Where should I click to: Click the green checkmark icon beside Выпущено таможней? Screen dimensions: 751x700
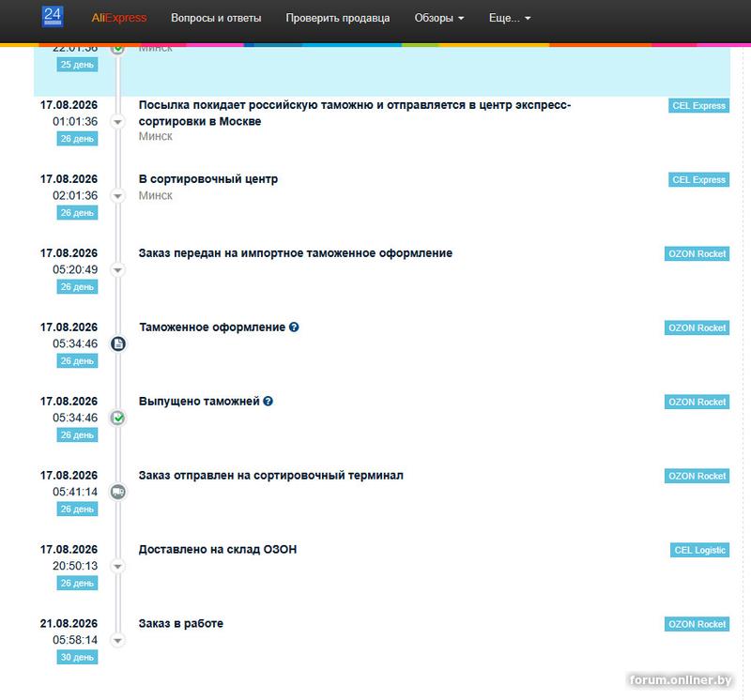(118, 418)
